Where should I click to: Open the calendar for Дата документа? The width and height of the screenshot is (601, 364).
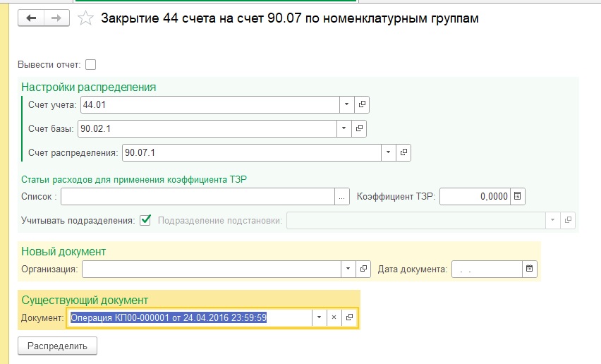coord(529,269)
